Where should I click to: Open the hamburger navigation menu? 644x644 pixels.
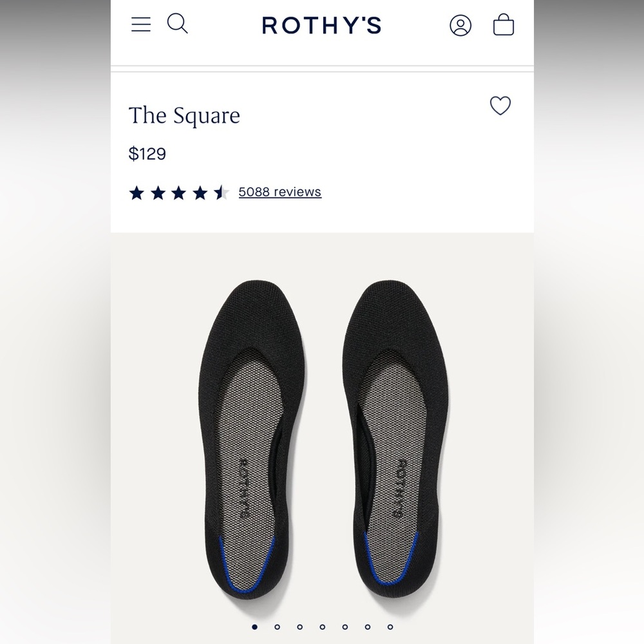(140, 24)
